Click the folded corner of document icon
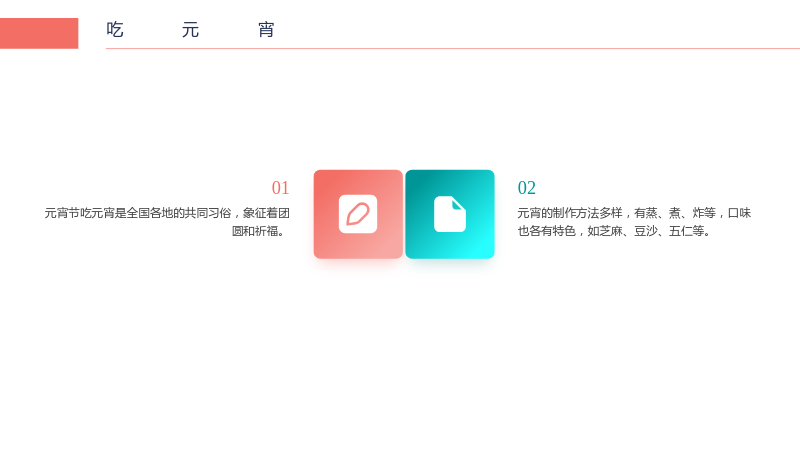Screen dimensions: 800x450 pos(458,203)
